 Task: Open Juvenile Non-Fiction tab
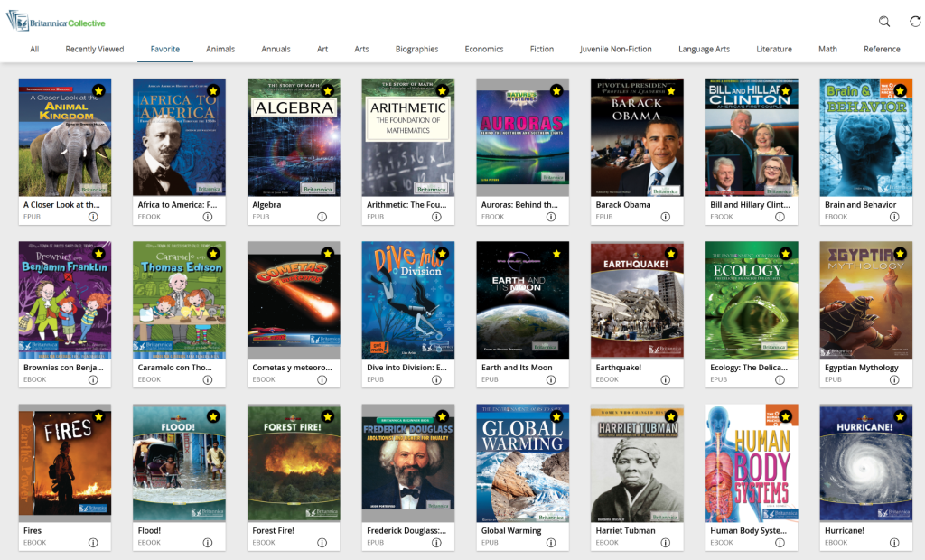pos(616,49)
